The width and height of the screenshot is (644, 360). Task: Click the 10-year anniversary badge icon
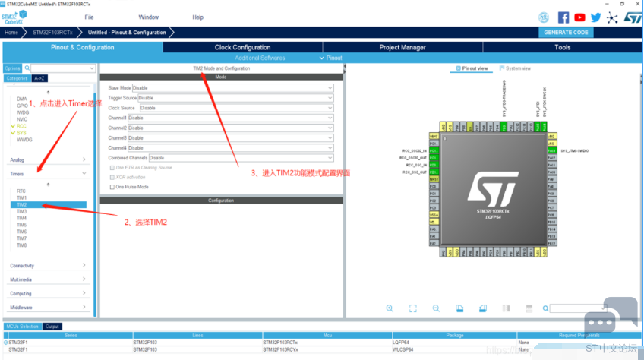click(x=544, y=17)
